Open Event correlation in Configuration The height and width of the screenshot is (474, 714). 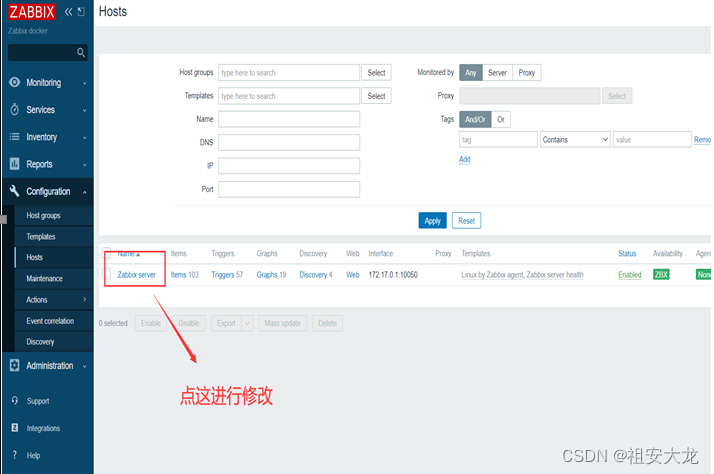tap(50, 321)
